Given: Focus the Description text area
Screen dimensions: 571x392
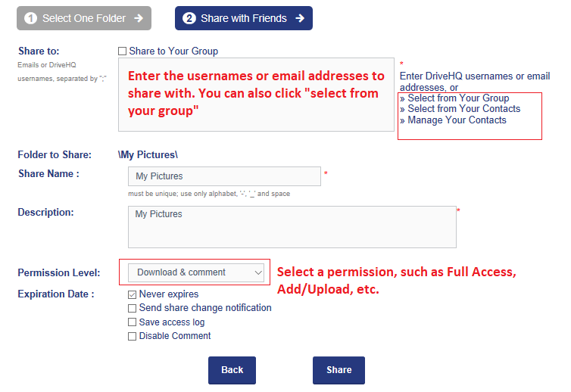Looking at the screenshot, I should pos(292,227).
